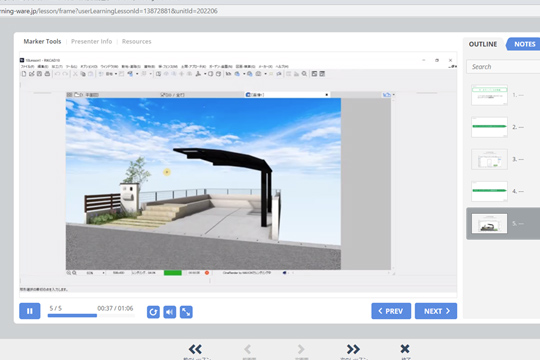Mute audio with the speaker icon

click(170, 312)
